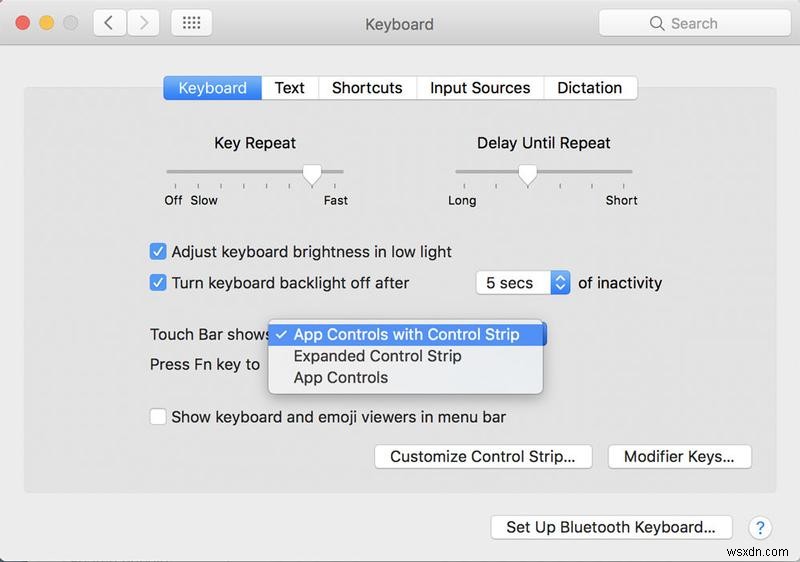Click Customize Control Strip button

click(x=483, y=456)
